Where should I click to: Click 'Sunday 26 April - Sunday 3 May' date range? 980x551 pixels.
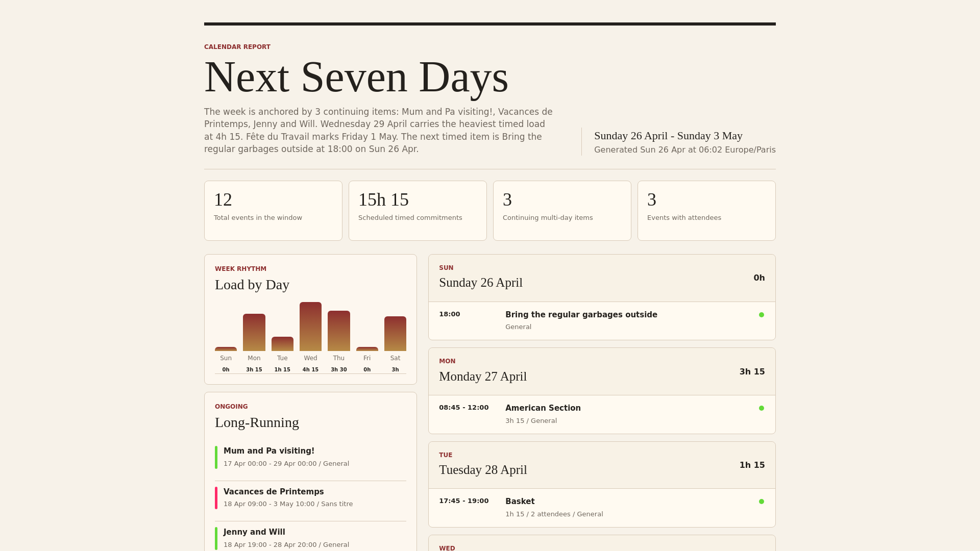click(668, 136)
